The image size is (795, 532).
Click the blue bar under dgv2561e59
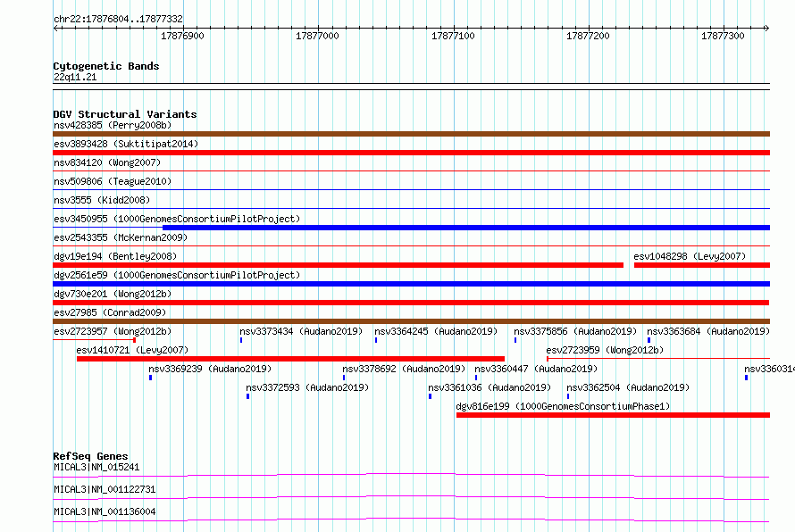point(411,284)
